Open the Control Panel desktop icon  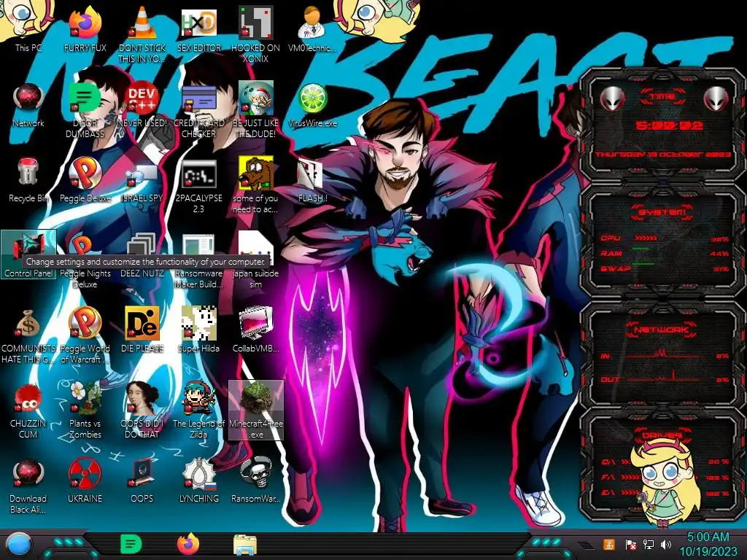click(x=28, y=254)
